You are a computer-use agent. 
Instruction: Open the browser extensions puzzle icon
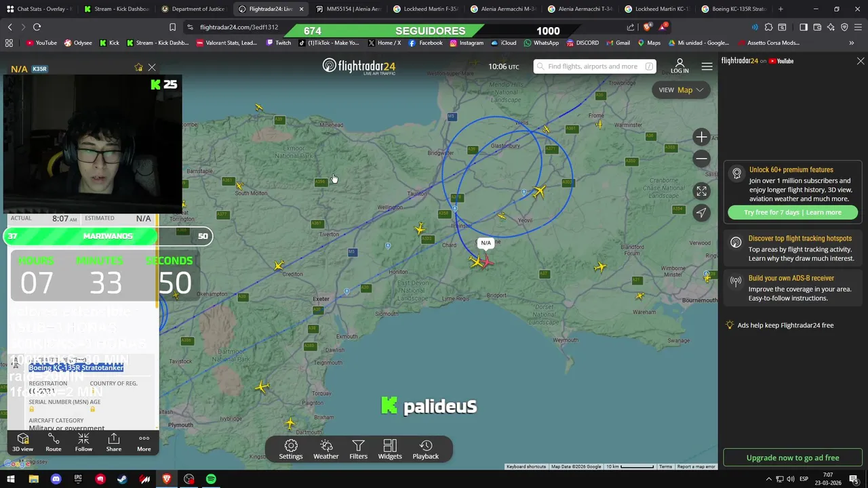(x=768, y=27)
